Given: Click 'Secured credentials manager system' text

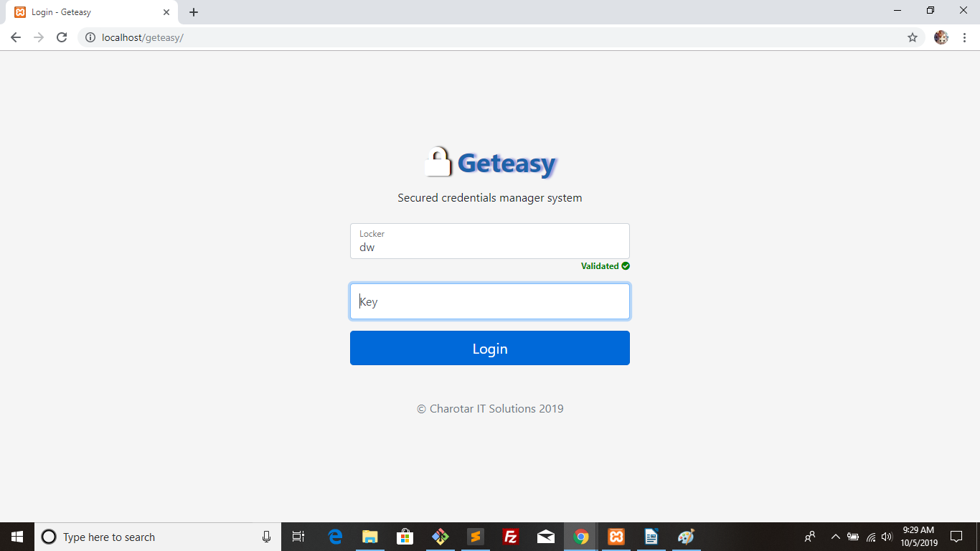Looking at the screenshot, I should point(490,197).
